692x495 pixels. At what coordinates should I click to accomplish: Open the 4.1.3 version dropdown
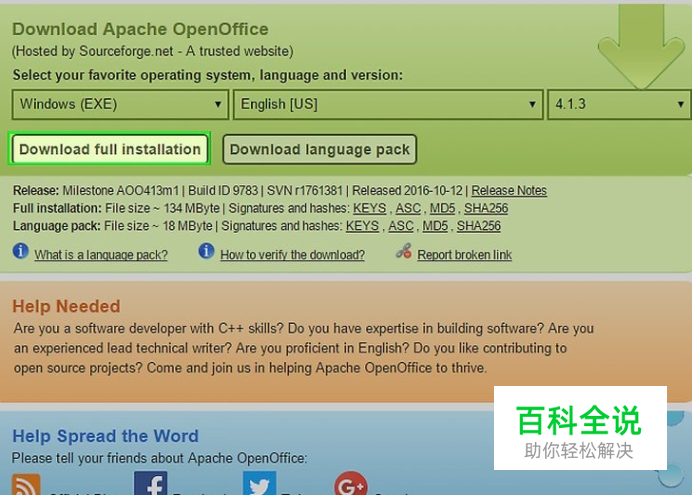619,104
